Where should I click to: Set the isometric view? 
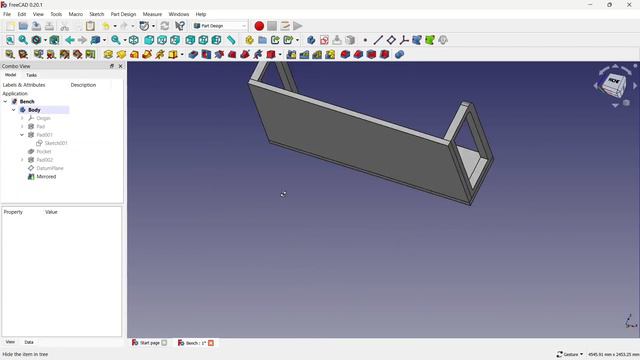(x=133, y=40)
